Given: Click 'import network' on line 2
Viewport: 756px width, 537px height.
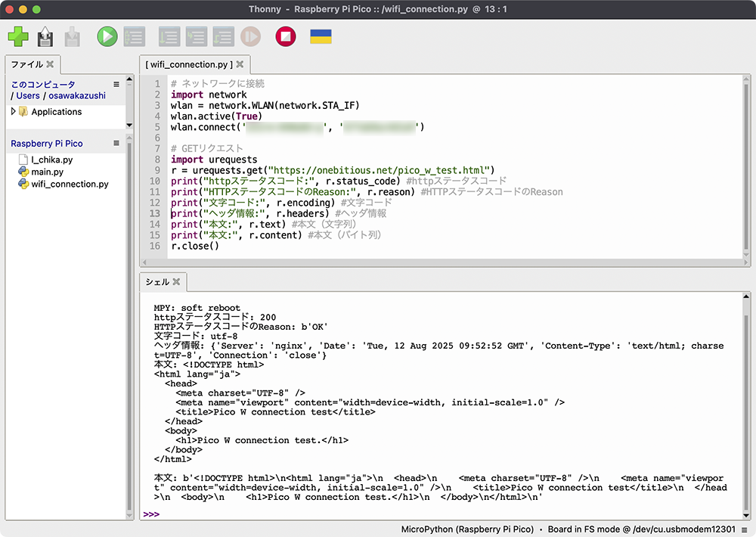Looking at the screenshot, I should (x=209, y=95).
